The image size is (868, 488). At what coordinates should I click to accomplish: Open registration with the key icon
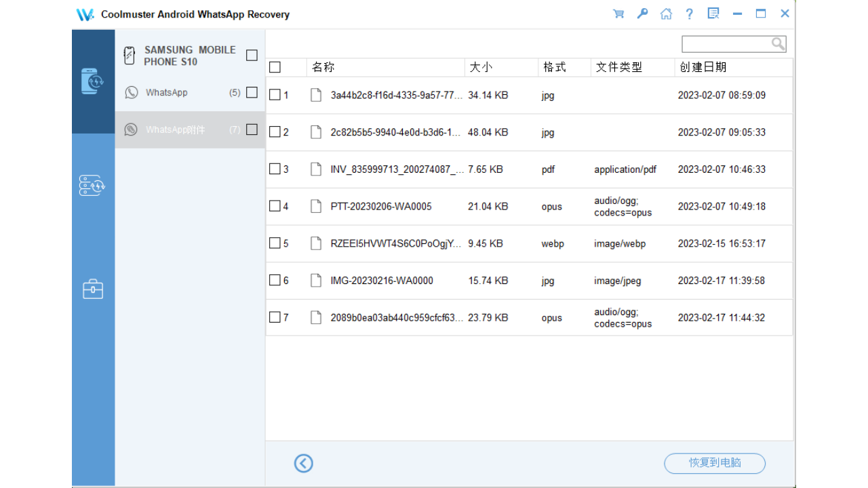point(642,13)
